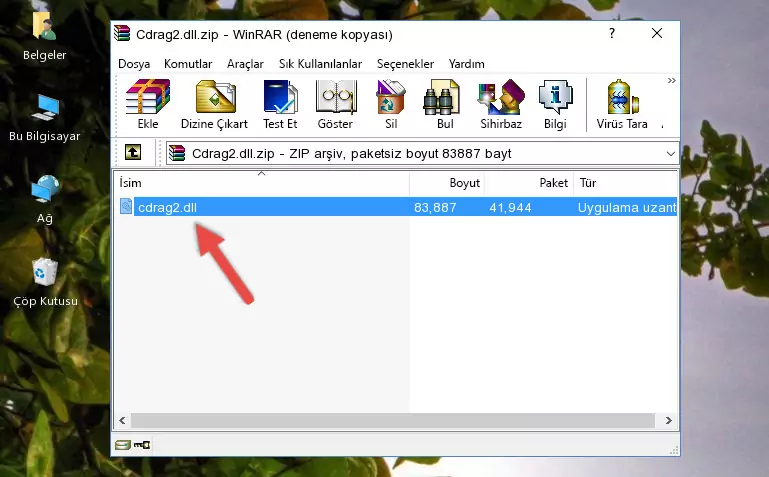Open the Komutlar menu

(x=188, y=64)
